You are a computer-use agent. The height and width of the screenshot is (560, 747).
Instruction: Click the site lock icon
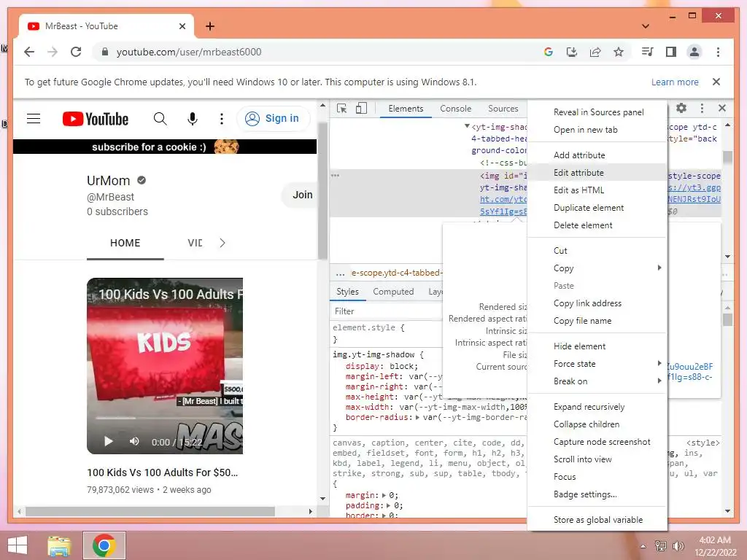105,52
